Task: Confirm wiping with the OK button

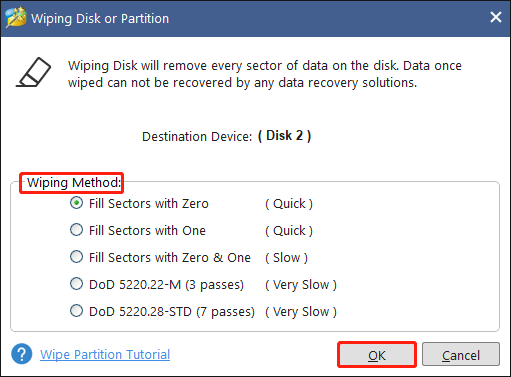Action: coord(377,355)
